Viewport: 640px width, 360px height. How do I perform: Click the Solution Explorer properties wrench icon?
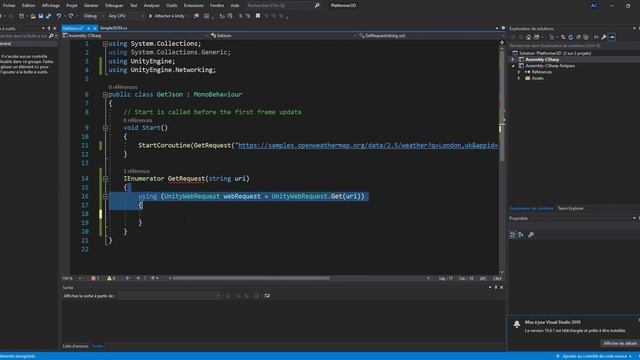604,37
